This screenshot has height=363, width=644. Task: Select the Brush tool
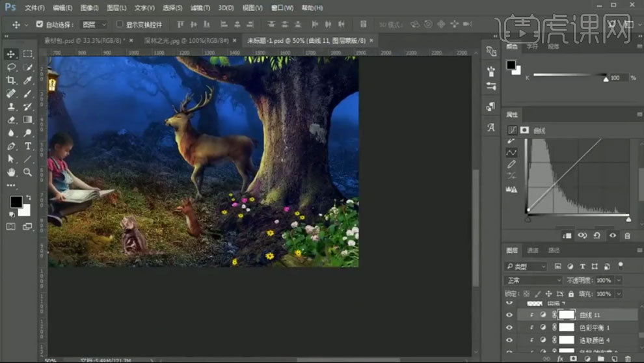(x=27, y=93)
